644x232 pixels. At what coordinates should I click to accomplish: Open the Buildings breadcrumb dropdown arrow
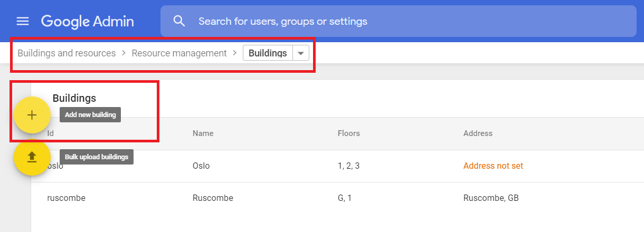pyautogui.click(x=301, y=53)
